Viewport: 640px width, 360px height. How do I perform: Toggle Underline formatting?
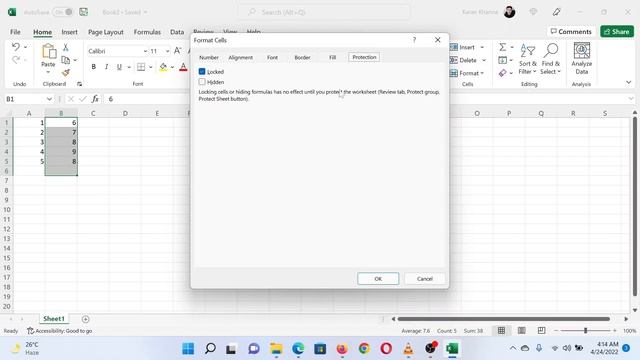coord(119,67)
